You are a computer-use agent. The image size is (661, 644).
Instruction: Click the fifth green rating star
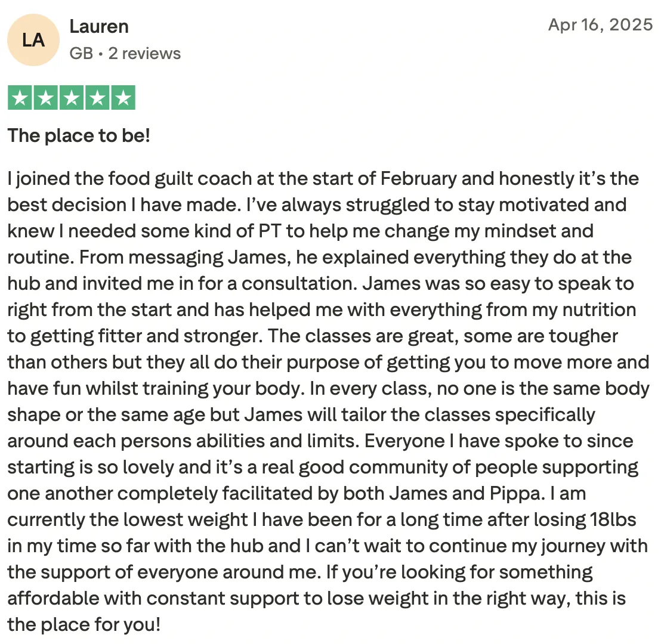(x=123, y=98)
